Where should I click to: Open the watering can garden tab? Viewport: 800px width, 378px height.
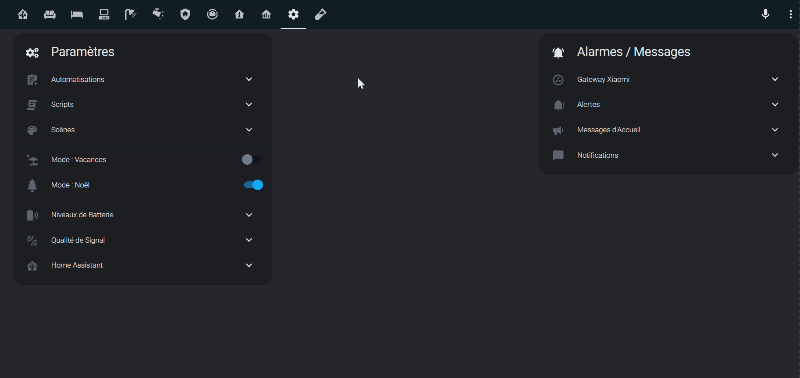coord(158,14)
